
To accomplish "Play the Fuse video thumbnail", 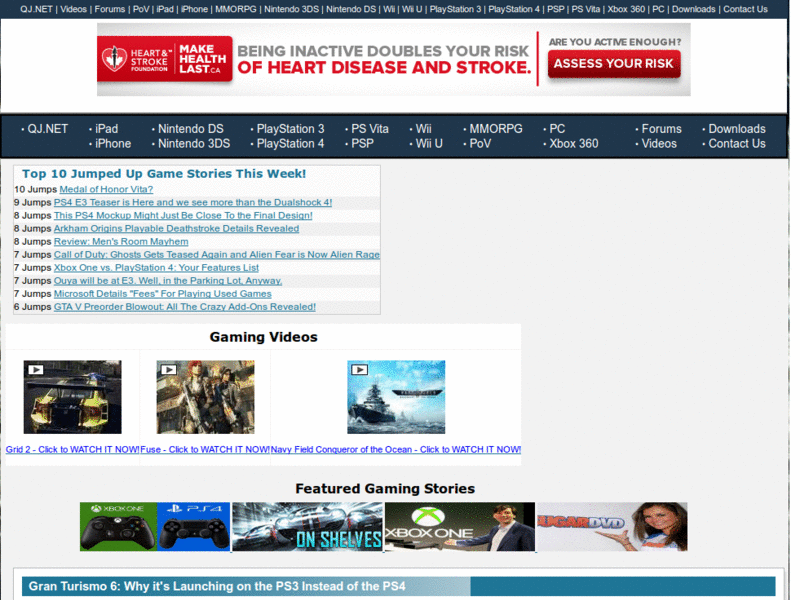I will pyautogui.click(x=205, y=397).
